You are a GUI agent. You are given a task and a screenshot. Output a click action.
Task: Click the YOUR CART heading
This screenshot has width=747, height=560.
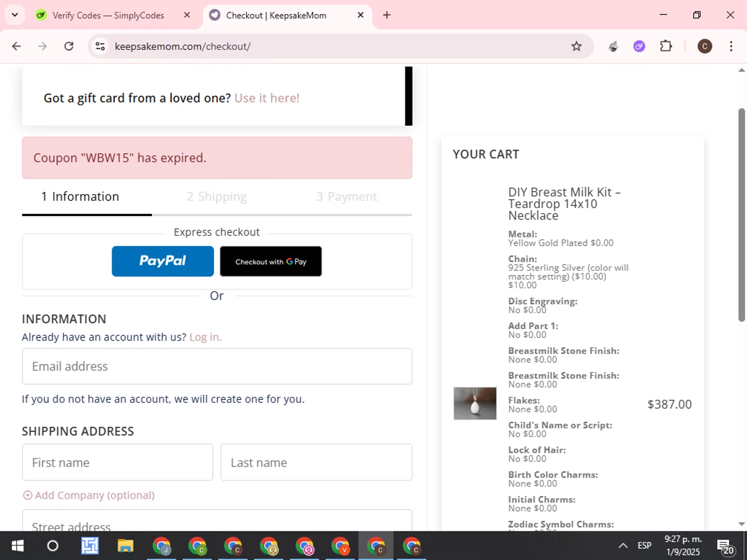pos(486,154)
